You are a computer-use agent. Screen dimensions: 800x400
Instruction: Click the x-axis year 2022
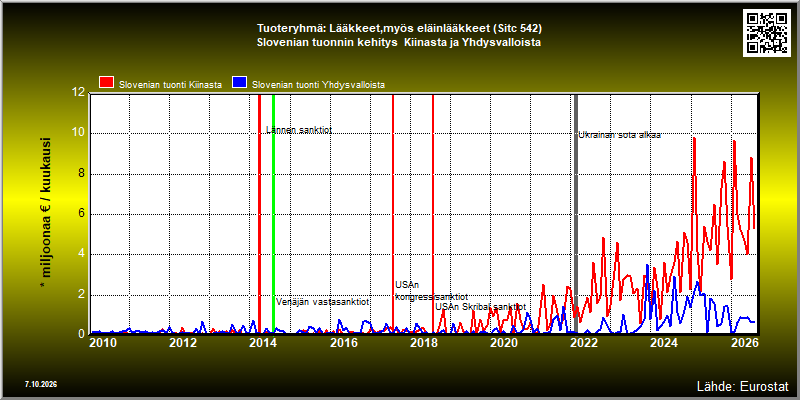pyautogui.click(x=583, y=343)
